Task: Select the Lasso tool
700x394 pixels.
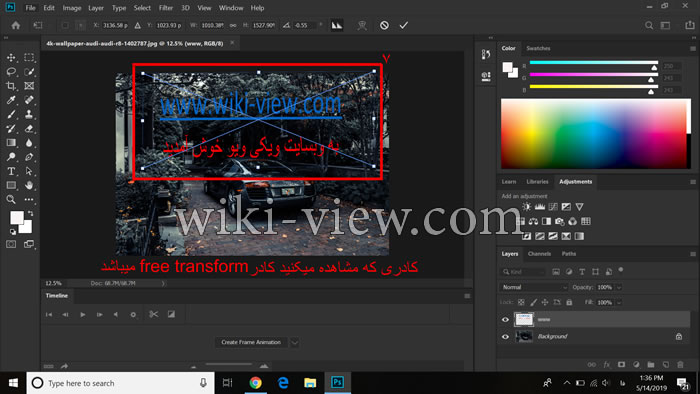Action: point(11,72)
